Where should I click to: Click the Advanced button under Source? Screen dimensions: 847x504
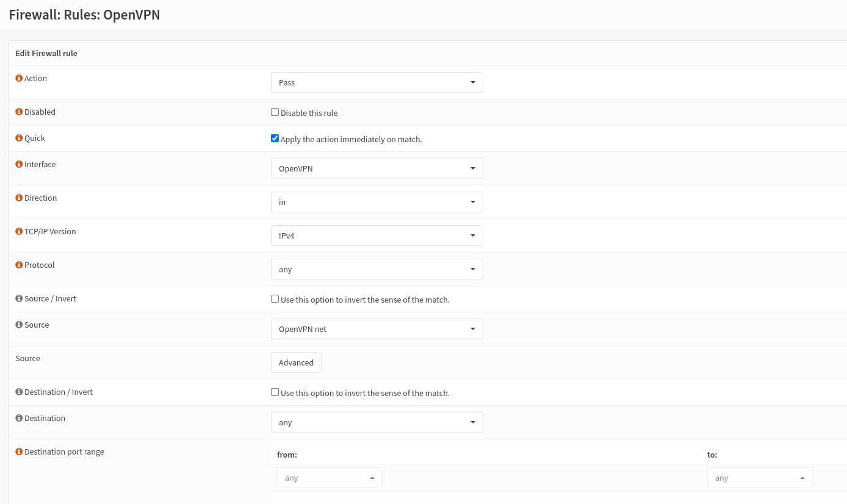click(x=296, y=362)
